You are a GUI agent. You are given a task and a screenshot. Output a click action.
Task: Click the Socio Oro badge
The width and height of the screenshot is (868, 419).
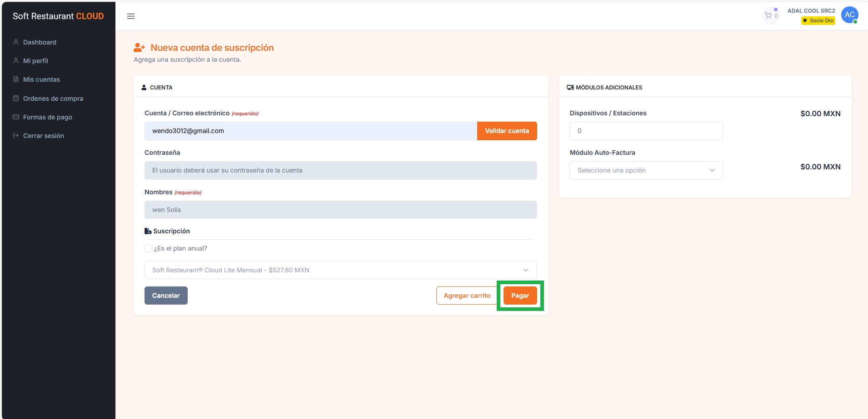click(x=818, y=20)
